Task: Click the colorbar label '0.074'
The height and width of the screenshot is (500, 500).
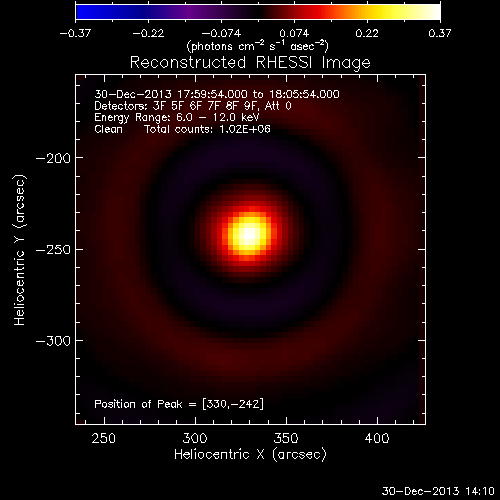Action: click(294, 33)
